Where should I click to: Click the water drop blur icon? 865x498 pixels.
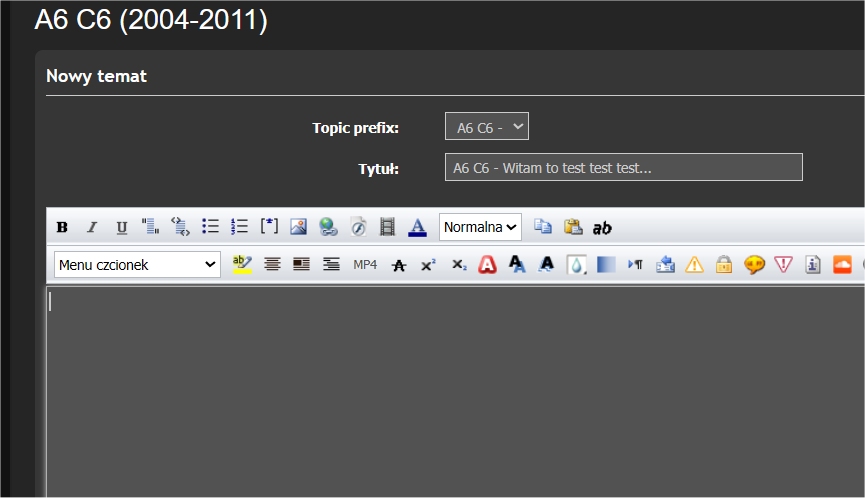576,265
